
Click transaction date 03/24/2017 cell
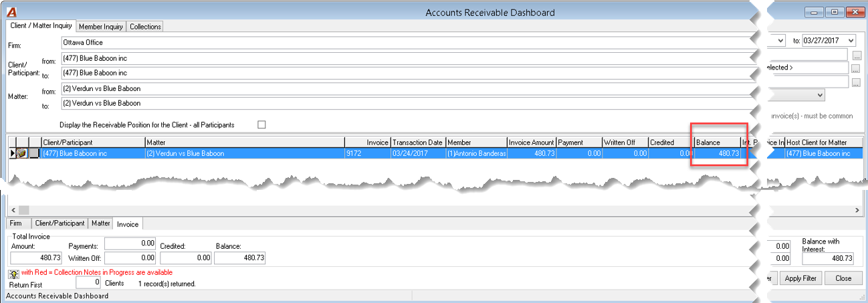[418, 153]
